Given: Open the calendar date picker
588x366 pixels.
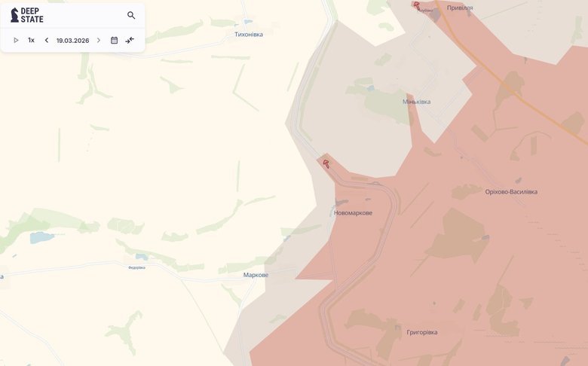Looking at the screenshot, I should point(114,40).
